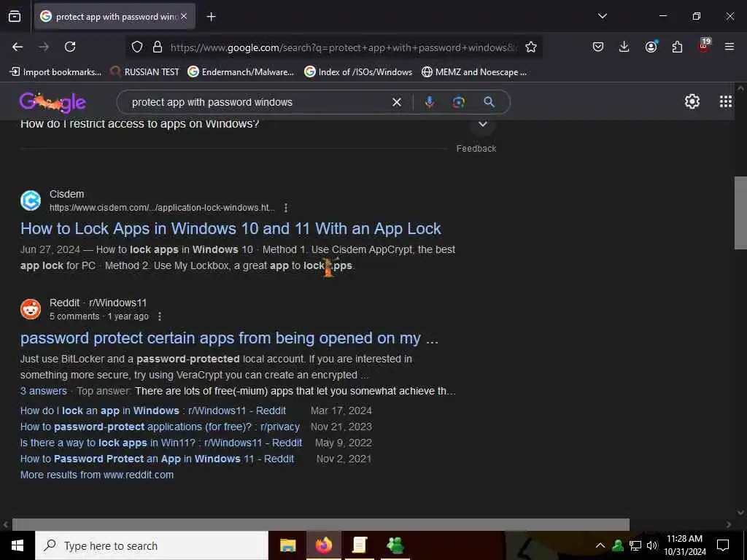Start voice search microphone icon
747x560 pixels.
point(429,102)
